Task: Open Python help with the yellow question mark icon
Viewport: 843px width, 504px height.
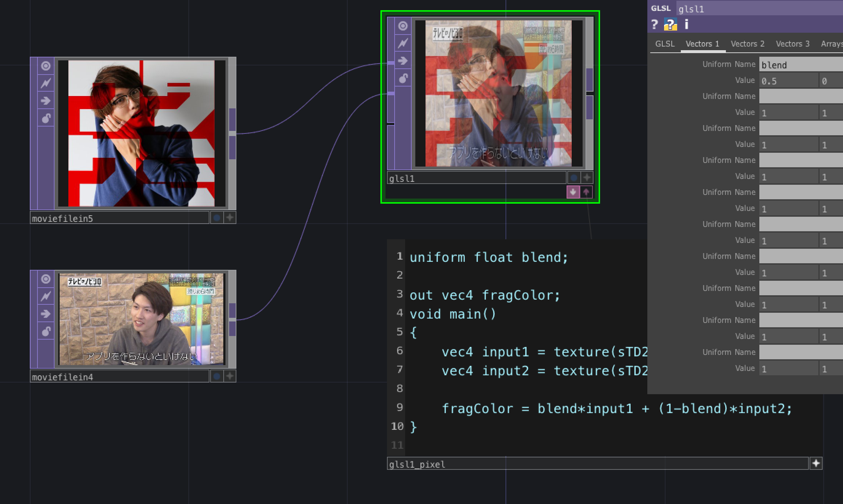Action: [671, 25]
